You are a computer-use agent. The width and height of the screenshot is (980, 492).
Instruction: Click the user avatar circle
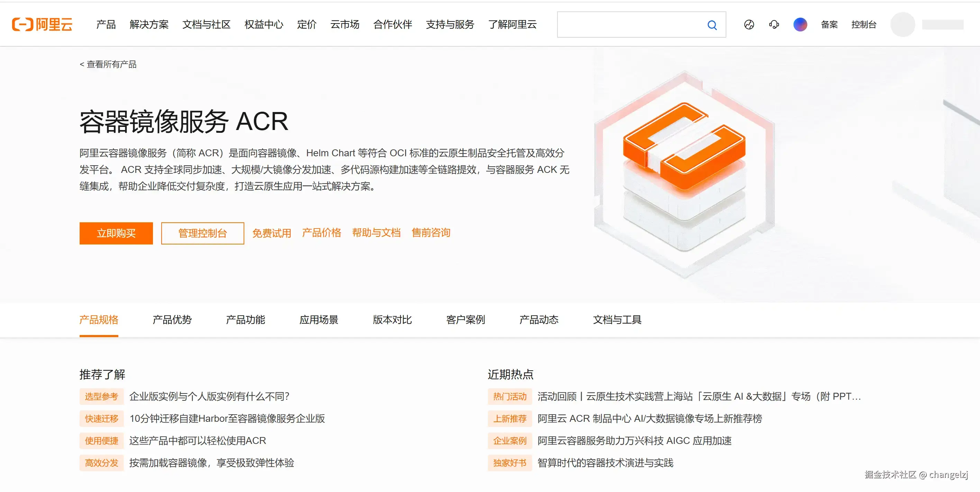coord(902,25)
